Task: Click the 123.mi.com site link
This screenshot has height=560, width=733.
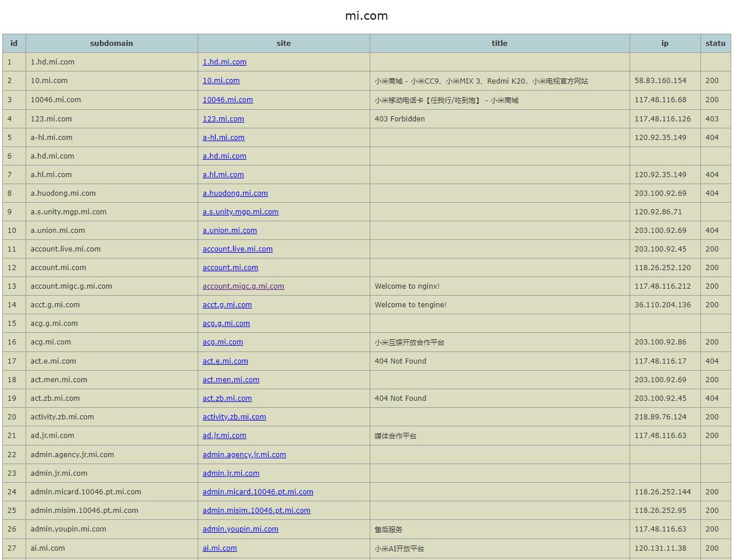Action: [x=223, y=119]
